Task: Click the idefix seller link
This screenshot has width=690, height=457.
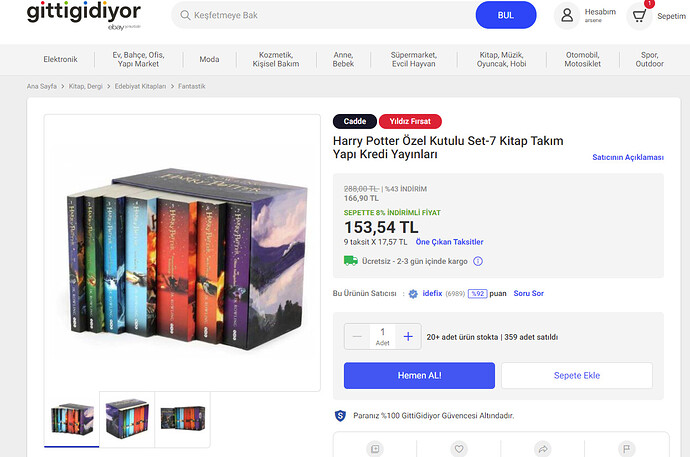Action: [432, 293]
